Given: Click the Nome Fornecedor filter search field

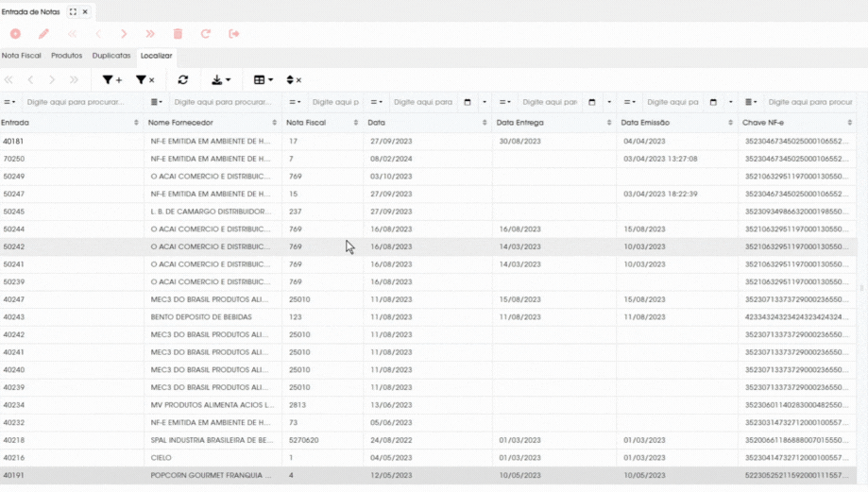Looking at the screenshot, I should [223, 102].
